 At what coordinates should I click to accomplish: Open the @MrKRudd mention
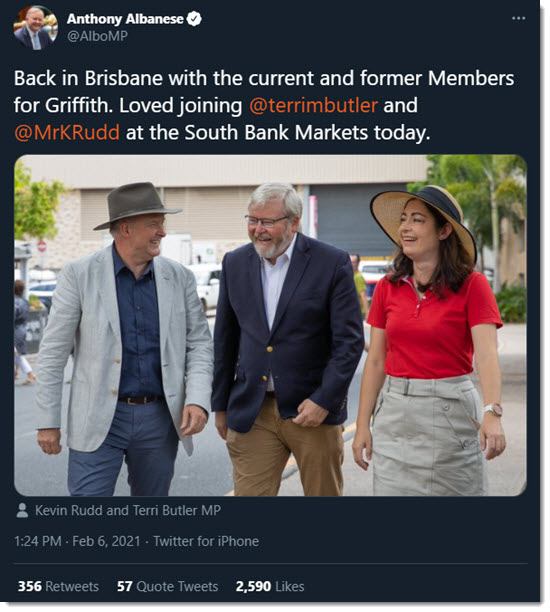[67, 133]
